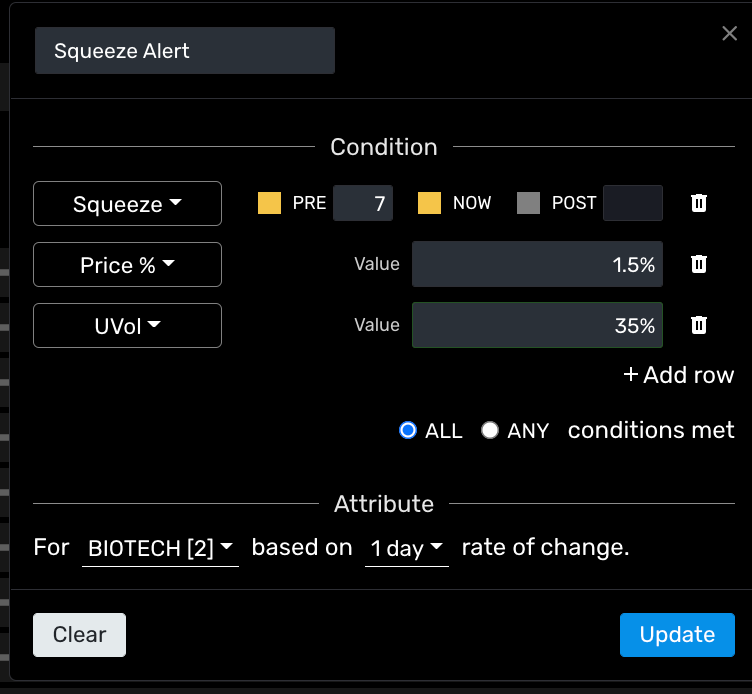Expand the UVol condition dropdown
Screen dimensions: 752x694
tap(127, 326)
